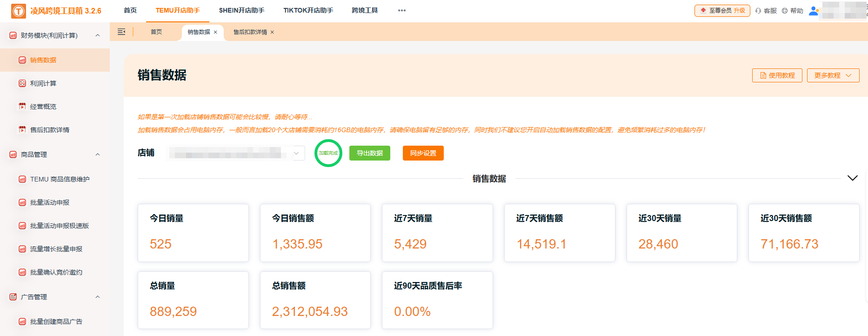Click the 商品管理 section icon
The height and width of the screenshot is (336, 868).
(13, 155)
